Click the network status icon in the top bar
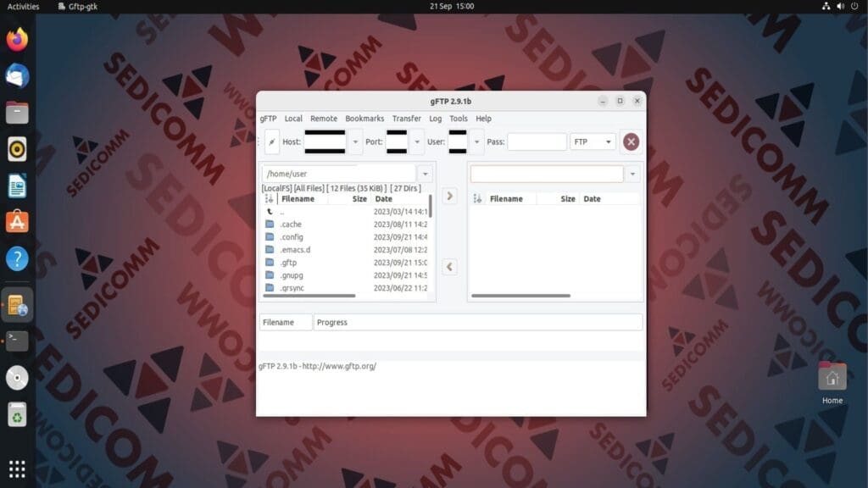Viewport: 868px width, 488px height. pos(826,6)
